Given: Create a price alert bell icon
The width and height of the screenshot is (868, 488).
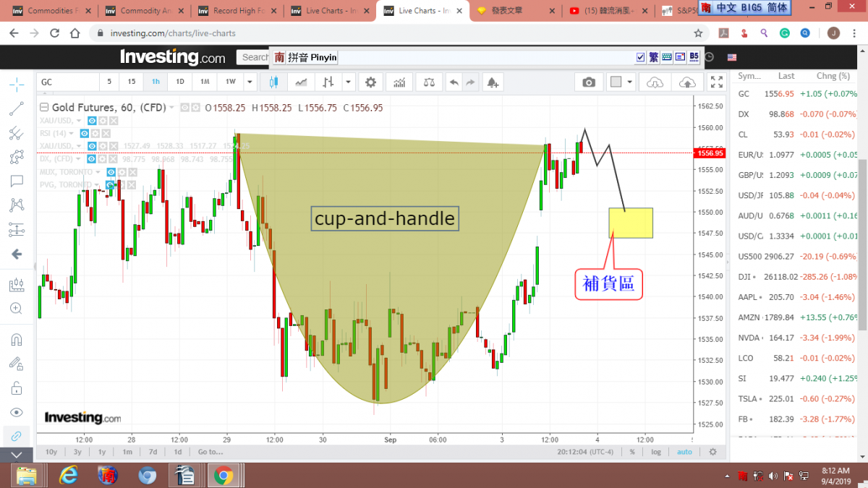Looking at the screenshot, I should pos(493,82).
